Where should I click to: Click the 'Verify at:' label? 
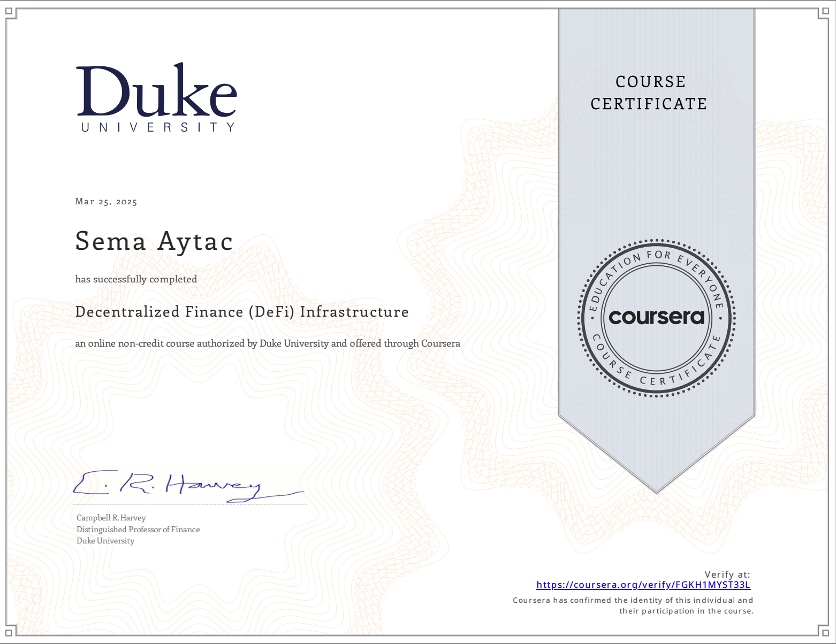pos(727,574)
